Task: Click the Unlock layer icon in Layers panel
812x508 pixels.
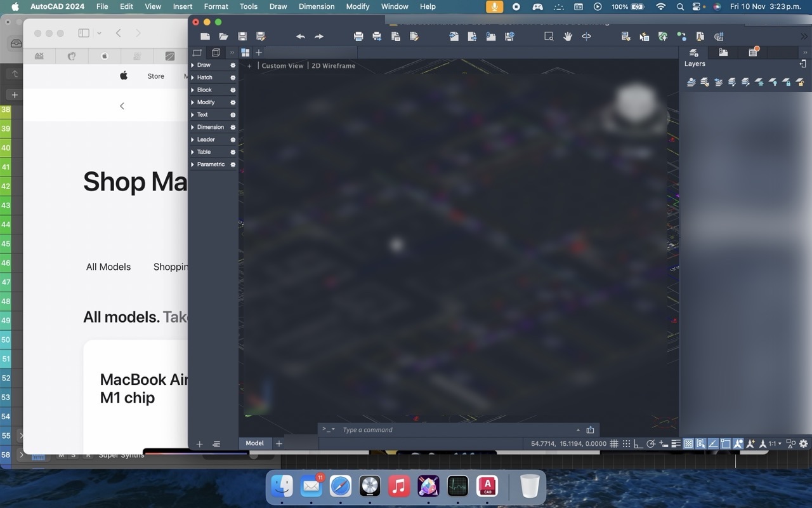Action: (800, 81)
